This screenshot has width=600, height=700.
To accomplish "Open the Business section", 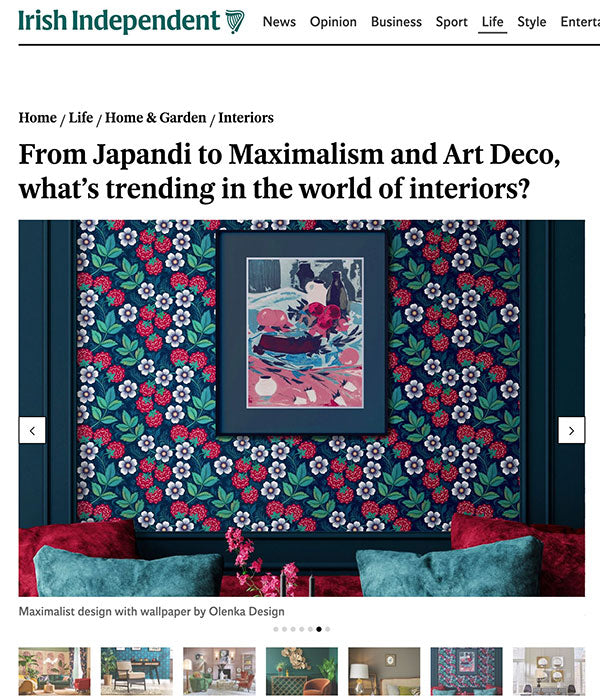I will click(x=396, y=21).
